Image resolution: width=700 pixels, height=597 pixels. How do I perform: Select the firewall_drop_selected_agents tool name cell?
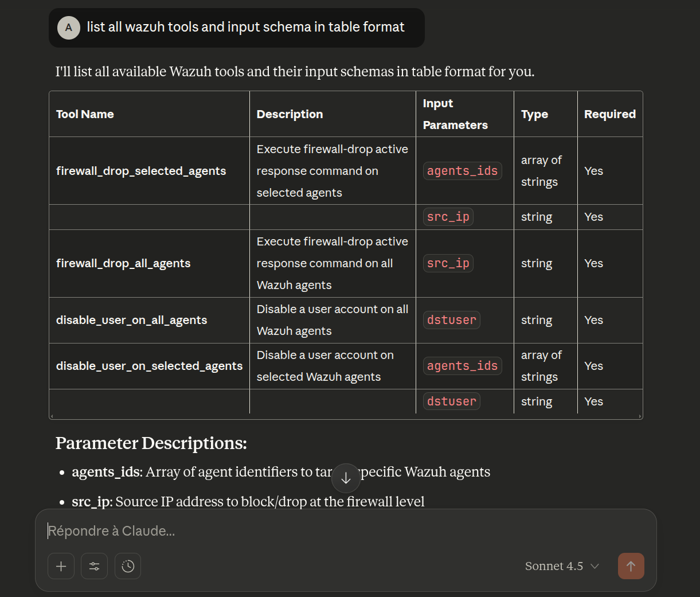(141, 171)
